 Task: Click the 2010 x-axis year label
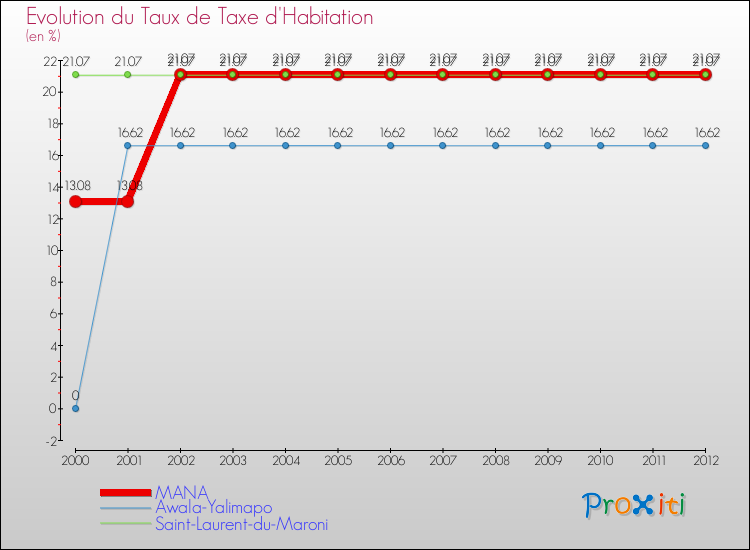pos(601,461)
